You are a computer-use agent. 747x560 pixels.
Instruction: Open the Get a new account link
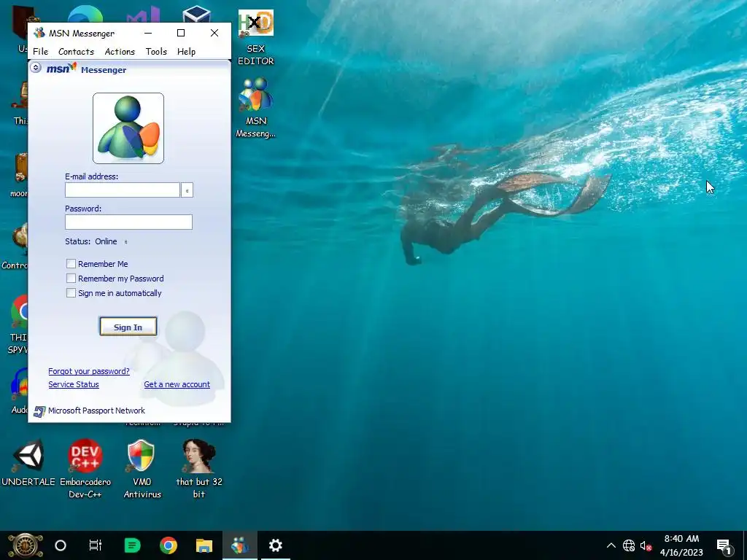[x=177, y=384]
